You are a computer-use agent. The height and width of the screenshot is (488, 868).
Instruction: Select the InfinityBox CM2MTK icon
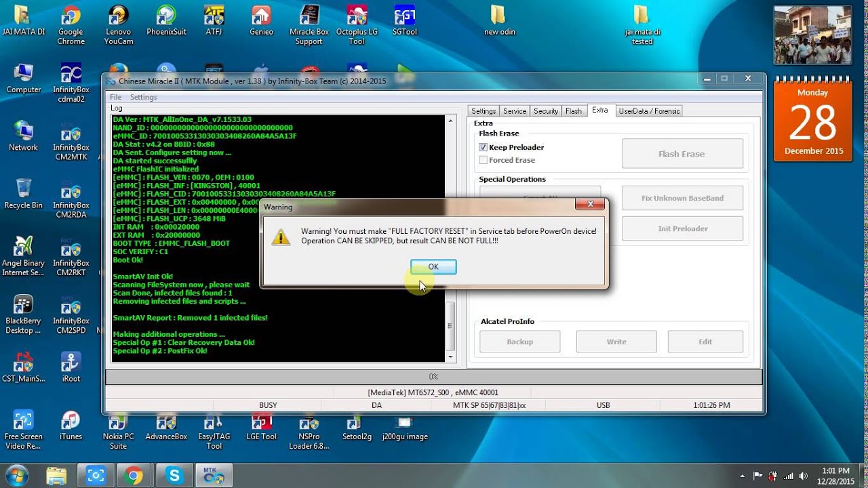(71, 141)
